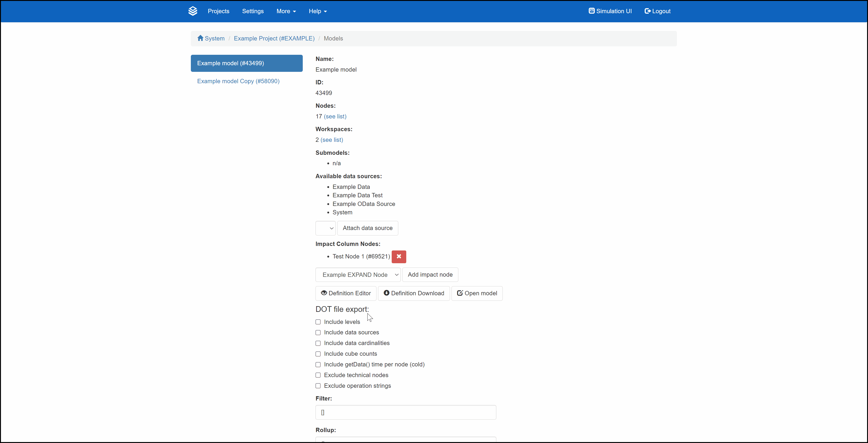This screenshot has height=443, width=868.
Task: Open the More menu dropdown
Action: 286,11
